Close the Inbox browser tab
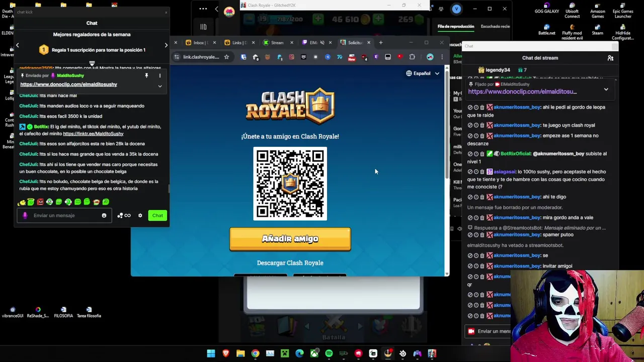 [x=214, y=43]
